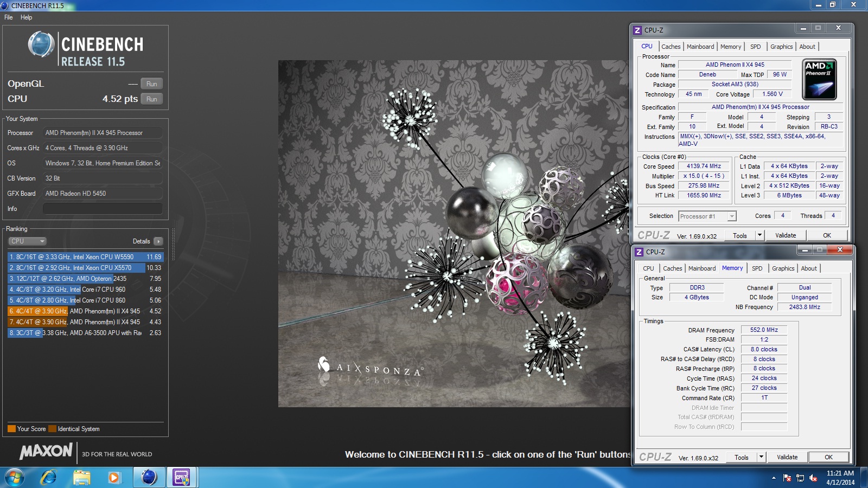Open Memory tab in upper CPU-Z window
Image resolution: width=868 pixels, height=488 pixels.
point(731,47)
